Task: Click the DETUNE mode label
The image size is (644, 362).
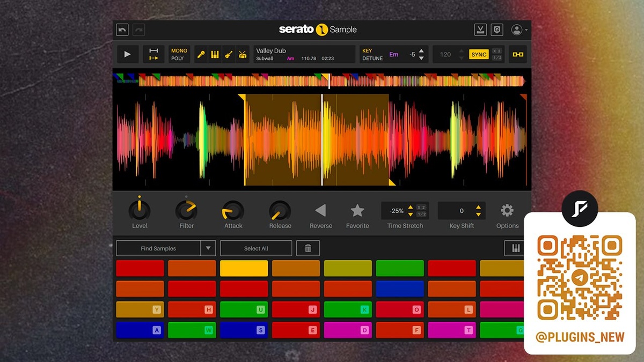Action: [x=372, y=58]
